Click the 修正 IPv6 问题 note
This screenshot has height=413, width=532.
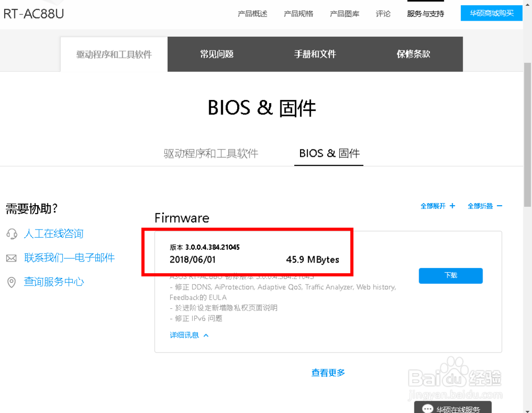196,318
